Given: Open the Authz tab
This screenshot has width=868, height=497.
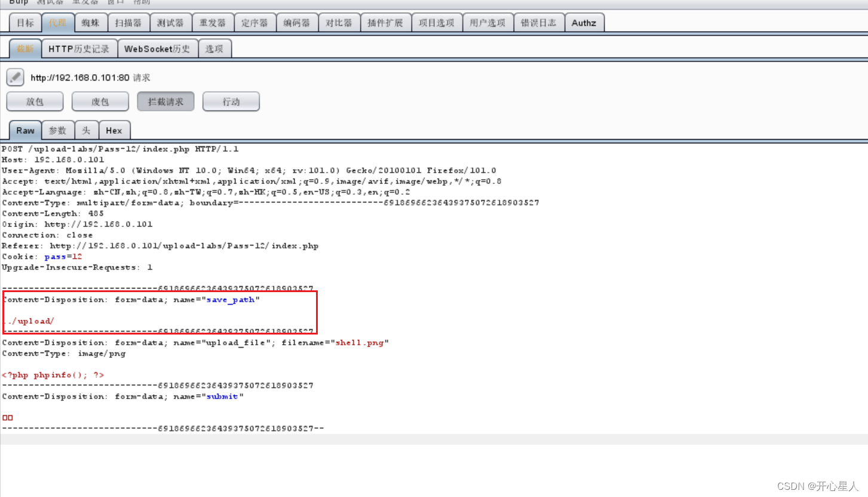Looking at the screenshot, I should pyautogui.click(x=584, y=23).
